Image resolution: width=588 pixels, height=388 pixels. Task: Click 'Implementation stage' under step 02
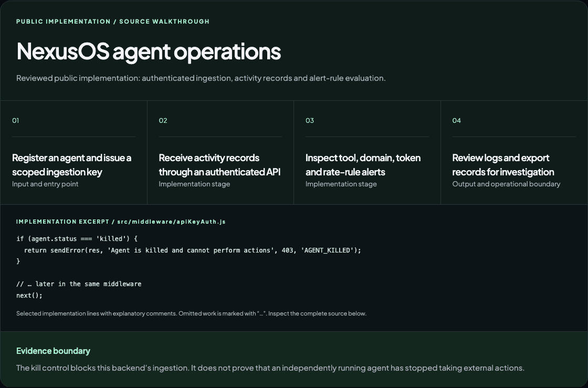[x=194, y=184]
